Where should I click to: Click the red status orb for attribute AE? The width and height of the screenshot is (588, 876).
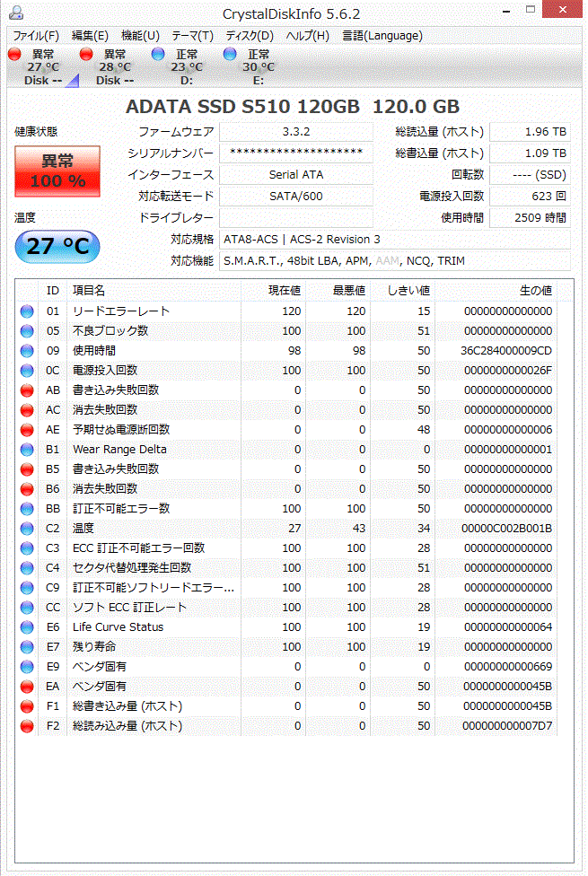click(27, 430)
